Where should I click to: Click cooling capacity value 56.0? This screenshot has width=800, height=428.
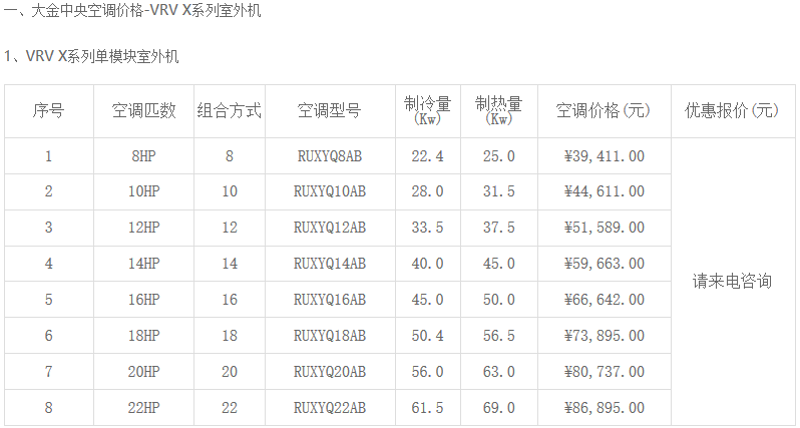pos(428,371)
